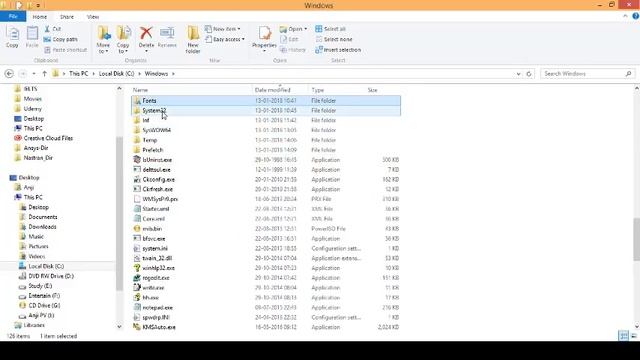Select the Starter.xml file

pos(266,209)
